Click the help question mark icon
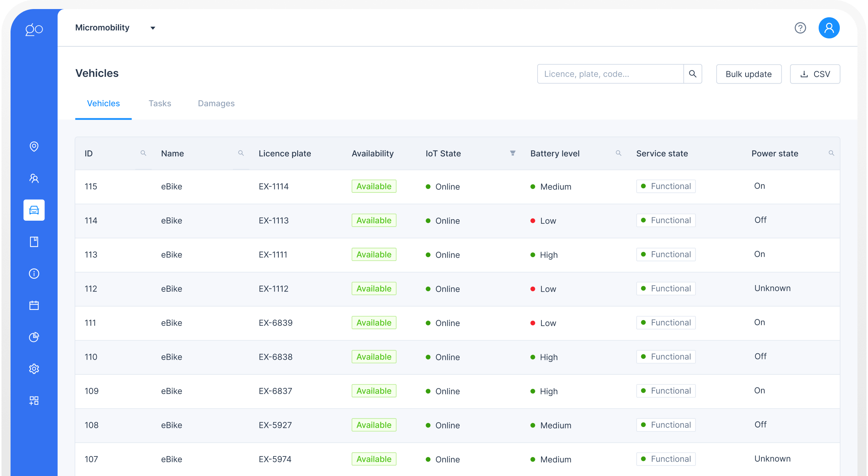The image size is (868, 476). [x=800, y=28]
